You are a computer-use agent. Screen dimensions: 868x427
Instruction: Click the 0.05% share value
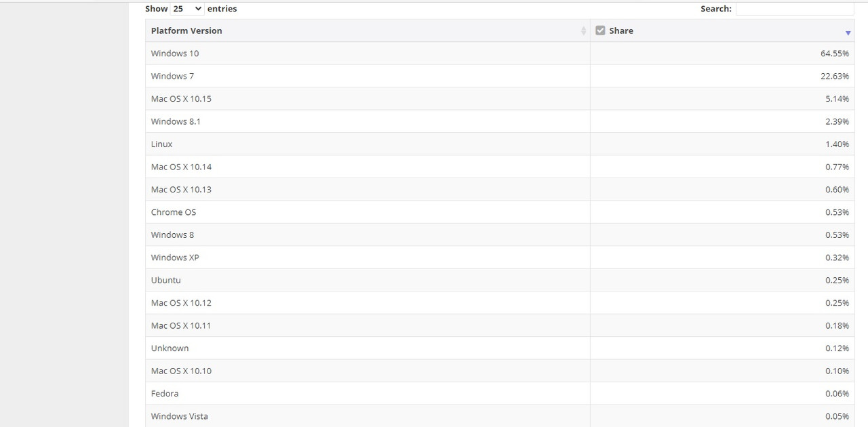[837, 417]
